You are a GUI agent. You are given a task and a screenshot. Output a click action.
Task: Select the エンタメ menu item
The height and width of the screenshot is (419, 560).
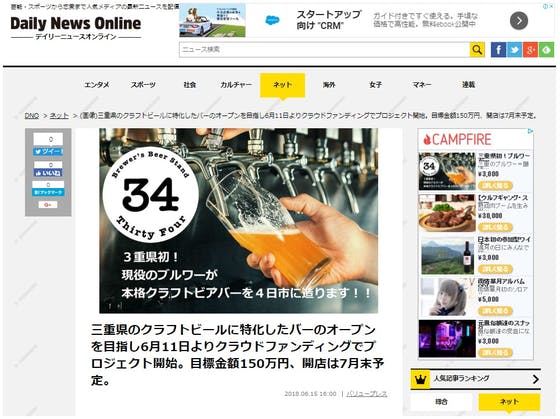pos(97,85)
